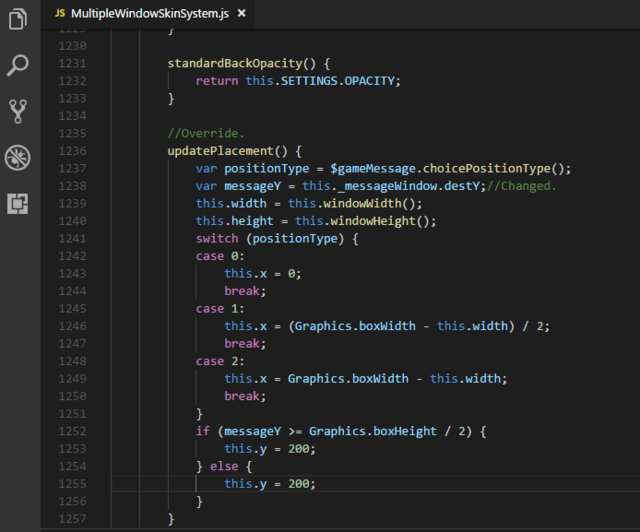Click 'this.y = 200;' on line 1255
Screen dimensions: 640x532
(270, 484)
